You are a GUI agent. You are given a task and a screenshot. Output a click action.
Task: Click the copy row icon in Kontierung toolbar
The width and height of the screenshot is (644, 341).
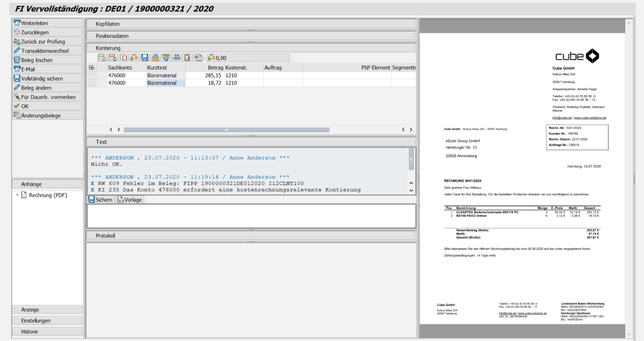point(123,58)
